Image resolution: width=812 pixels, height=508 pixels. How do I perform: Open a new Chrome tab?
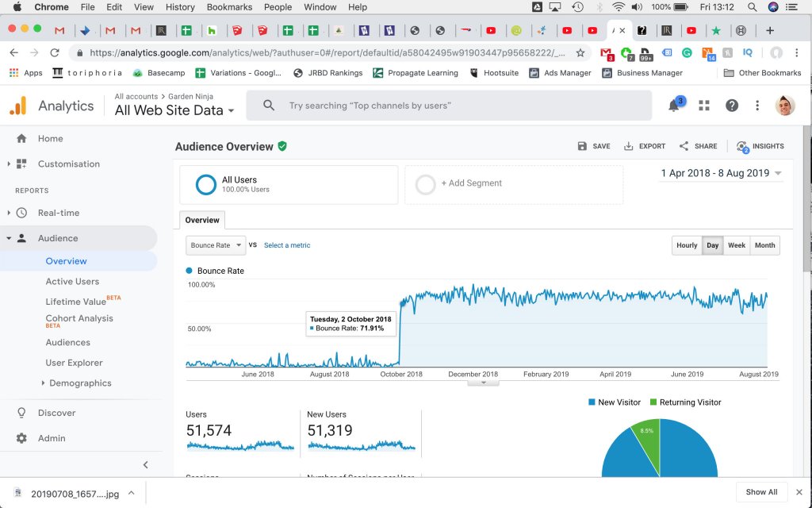click(x=769, y=31)
